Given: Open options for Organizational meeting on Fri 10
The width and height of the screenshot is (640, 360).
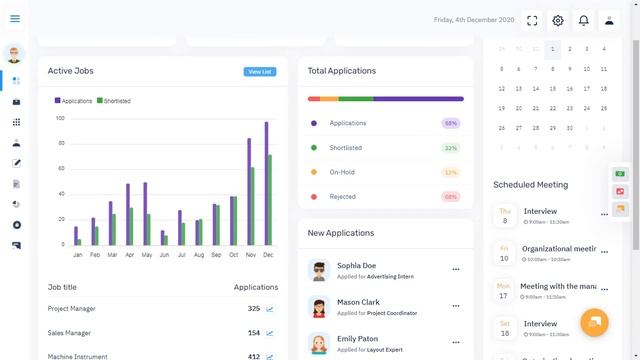Looking at the screenshot, I should 604,252.
